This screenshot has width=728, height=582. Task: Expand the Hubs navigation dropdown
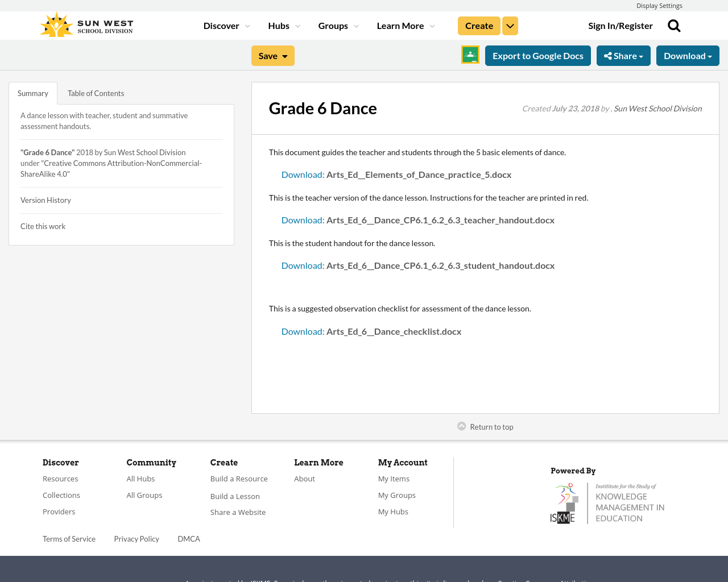[x=297, y=25]
